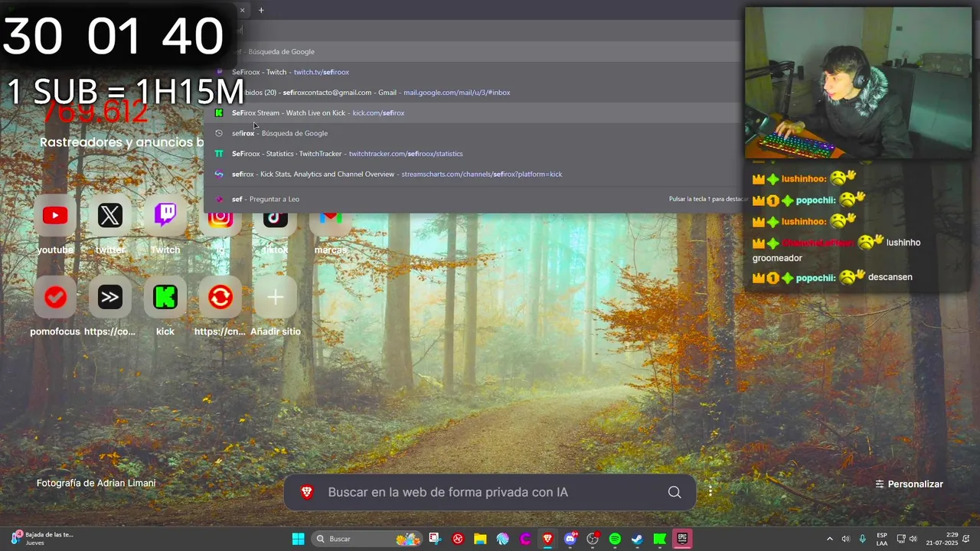This screenshot has height=551, width=980.
Task: Open the red circular app in the taskbar
Action: (458, 539)
